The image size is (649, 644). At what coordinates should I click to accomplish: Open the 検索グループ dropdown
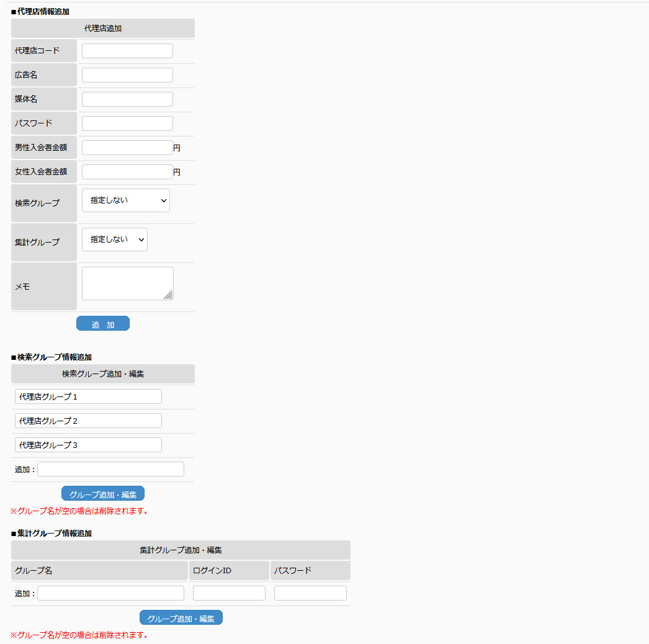tap(125, 200)
